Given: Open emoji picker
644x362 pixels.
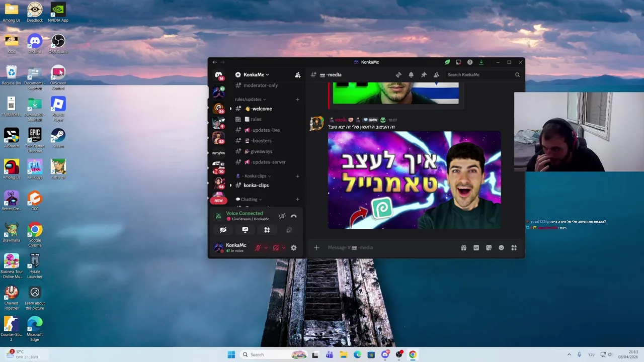Looking at the screenshot, I should (501, 247).
